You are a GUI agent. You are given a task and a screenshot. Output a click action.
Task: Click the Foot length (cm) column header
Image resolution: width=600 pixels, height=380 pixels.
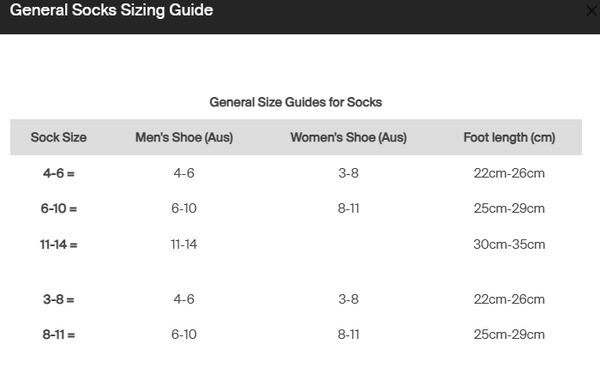pos(509,137)
